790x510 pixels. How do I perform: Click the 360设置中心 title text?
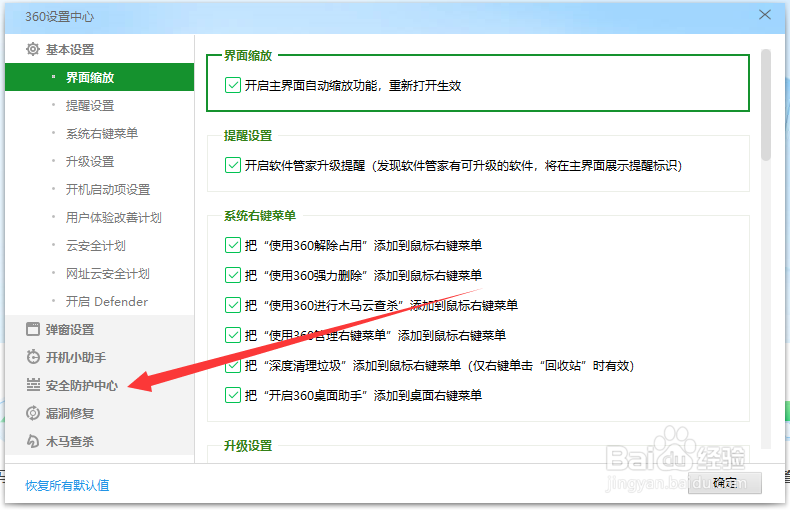point(59,17)
